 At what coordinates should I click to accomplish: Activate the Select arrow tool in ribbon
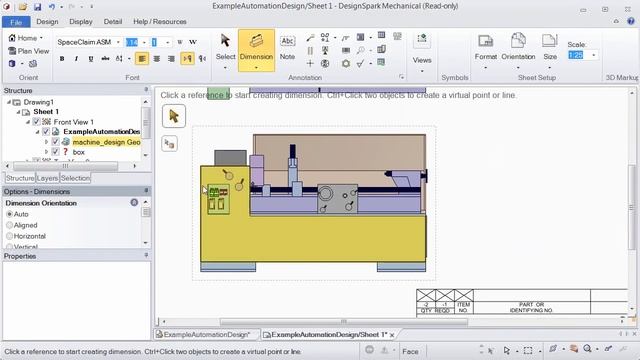(225, 50)
